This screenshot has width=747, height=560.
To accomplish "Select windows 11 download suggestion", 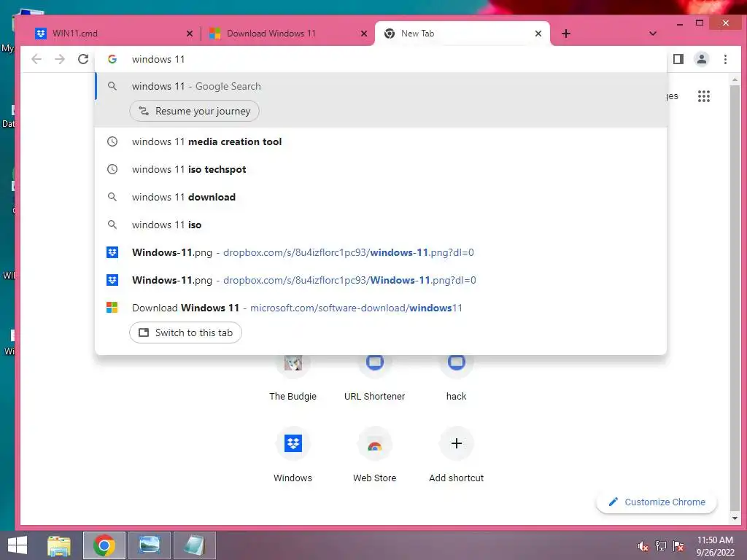I will (381, 197).
